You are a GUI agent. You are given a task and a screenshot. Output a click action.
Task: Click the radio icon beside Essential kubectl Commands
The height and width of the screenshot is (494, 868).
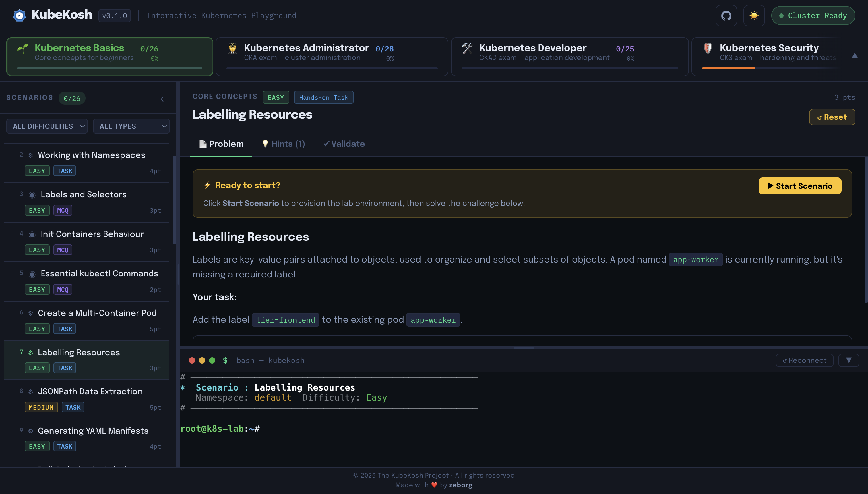32,274
